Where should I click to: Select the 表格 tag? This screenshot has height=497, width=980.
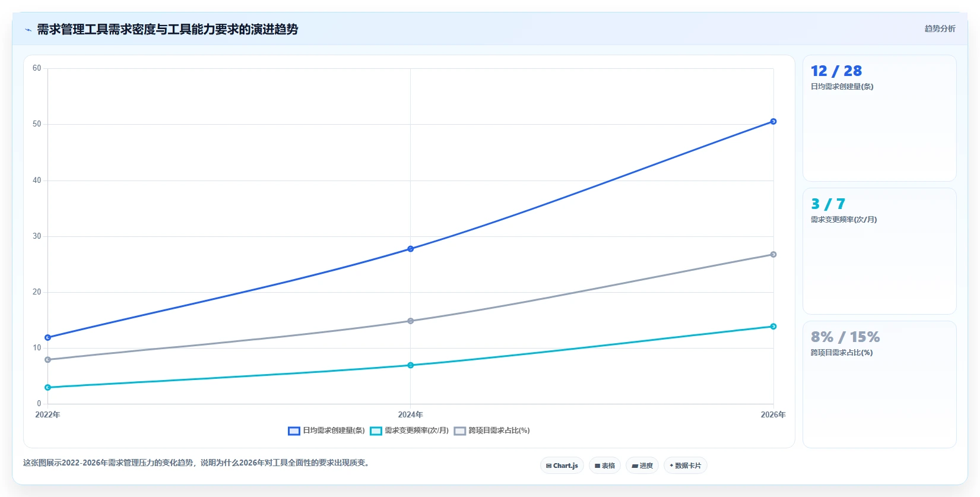[605, 466]
